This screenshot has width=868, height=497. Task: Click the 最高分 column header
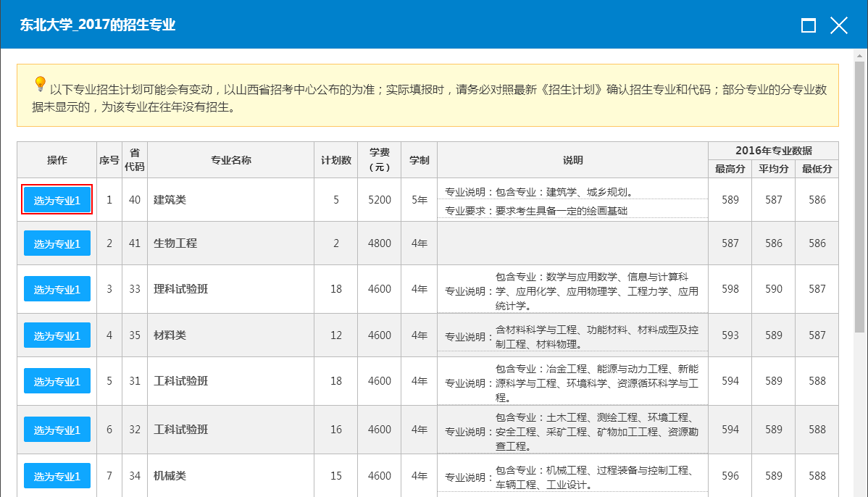[730, 169]
